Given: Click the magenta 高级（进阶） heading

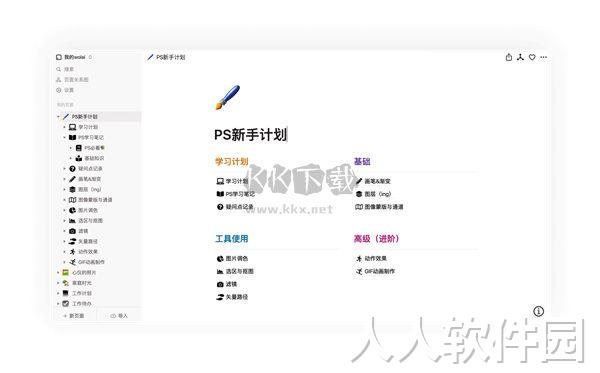Looking at the screenshot, I should [377, 239].
